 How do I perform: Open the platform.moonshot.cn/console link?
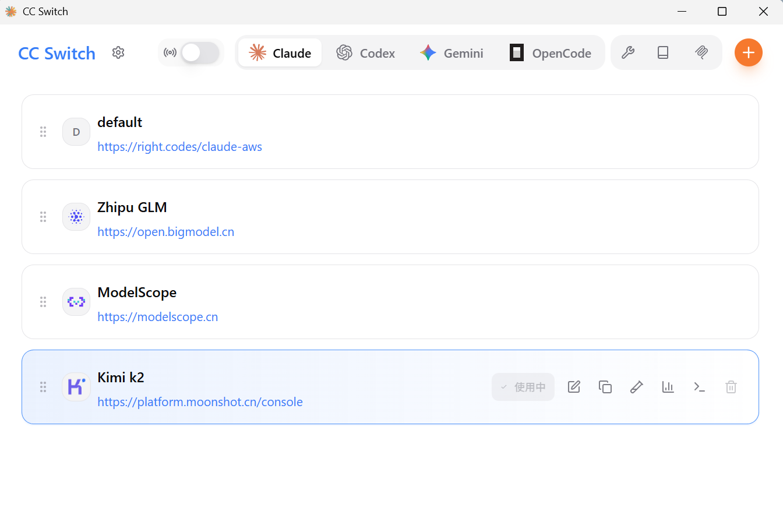pos(200,402)
